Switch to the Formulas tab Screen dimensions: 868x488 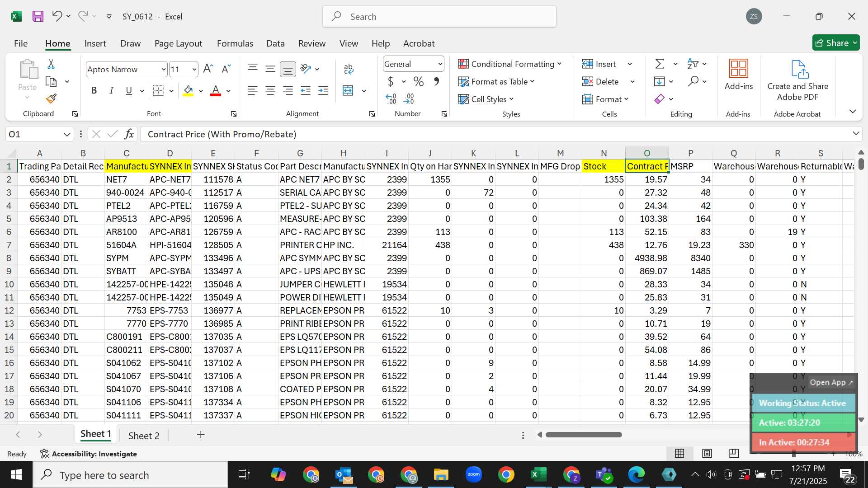(235, 43)
